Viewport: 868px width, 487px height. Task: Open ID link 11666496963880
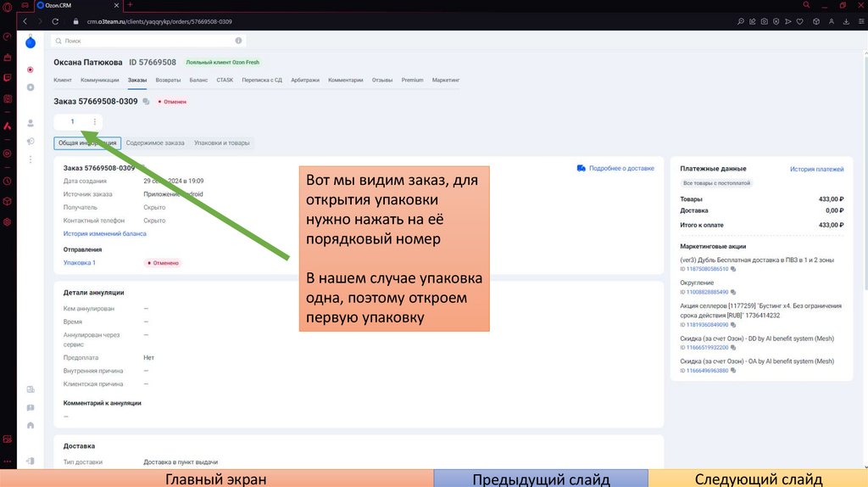[708, 371]
